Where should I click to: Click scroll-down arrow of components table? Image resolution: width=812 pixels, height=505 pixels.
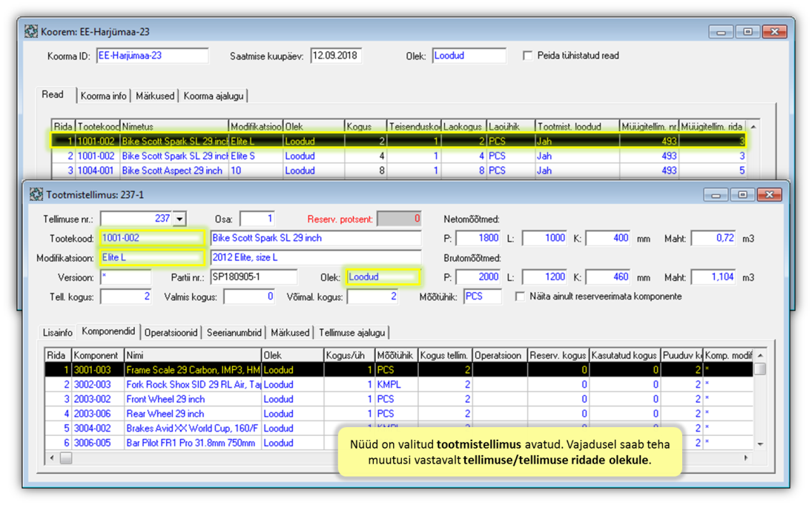(x=760, y=444)
